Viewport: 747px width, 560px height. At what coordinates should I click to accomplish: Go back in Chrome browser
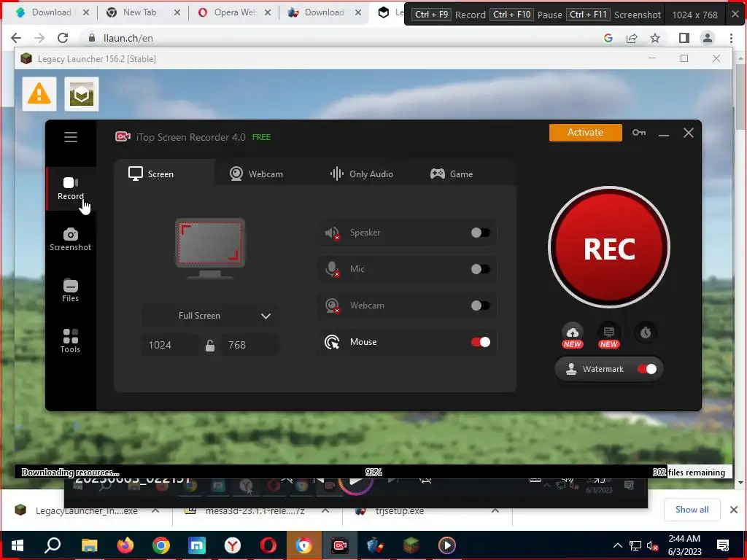click(x=16, y=38)
